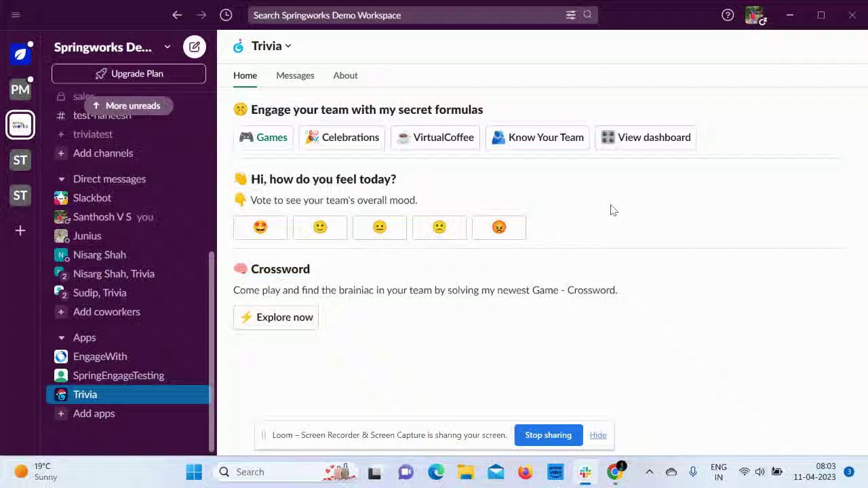The width and height of the screenshot is (868, 488).
Task: Open the Trivia app name dropdown
Action: coord(271,46)
